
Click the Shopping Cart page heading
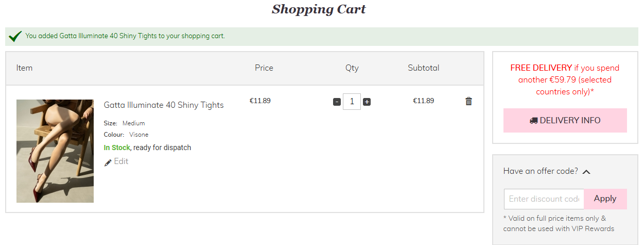tap(319, 9)
